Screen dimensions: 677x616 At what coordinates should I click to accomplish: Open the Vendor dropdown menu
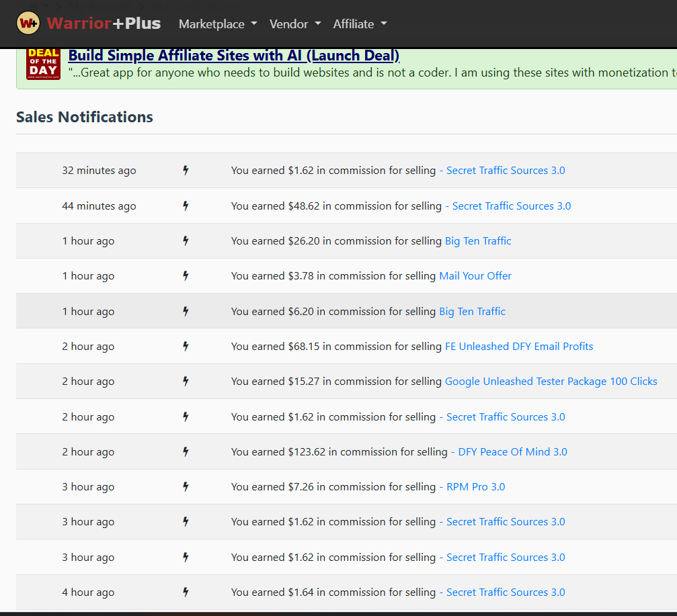(x=295, y=24)
